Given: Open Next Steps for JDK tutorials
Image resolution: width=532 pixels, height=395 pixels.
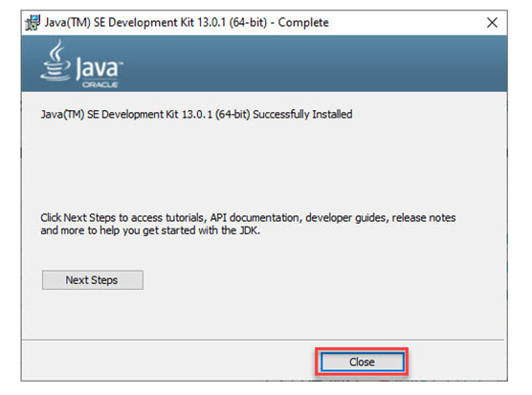Looking at the screenshot, I should tap(93, 280).
